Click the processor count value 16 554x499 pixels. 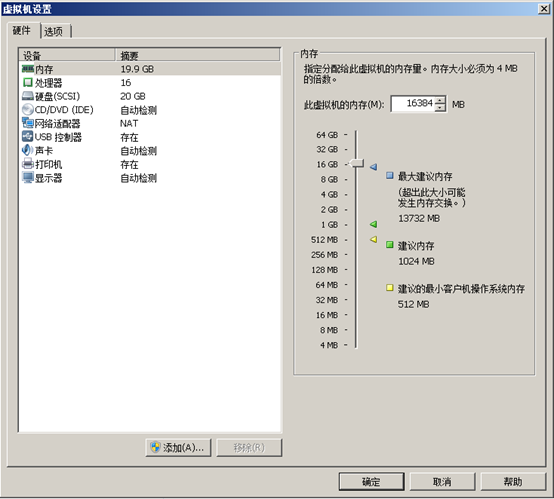pos(126,82)
